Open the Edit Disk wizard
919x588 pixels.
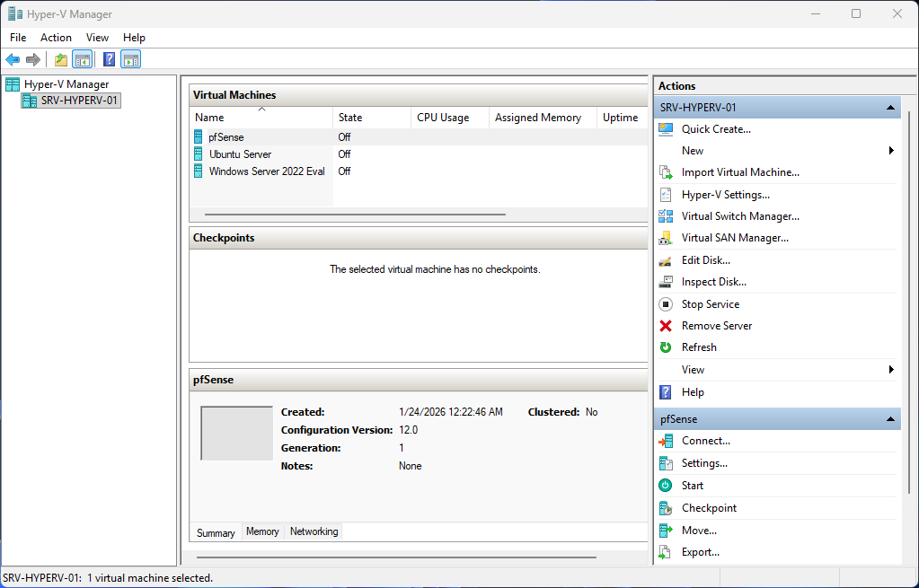[x=705, y=260]
